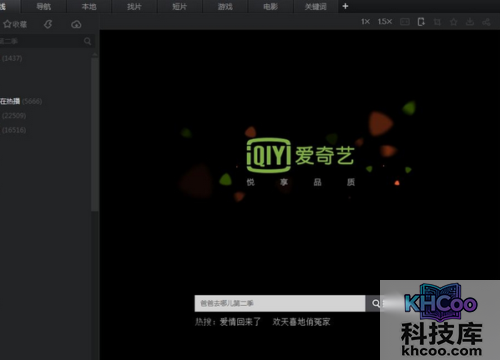Screen dimensions: 500x360
Task: Select the sidebar item with count (1437)
Action: point(12,58)
